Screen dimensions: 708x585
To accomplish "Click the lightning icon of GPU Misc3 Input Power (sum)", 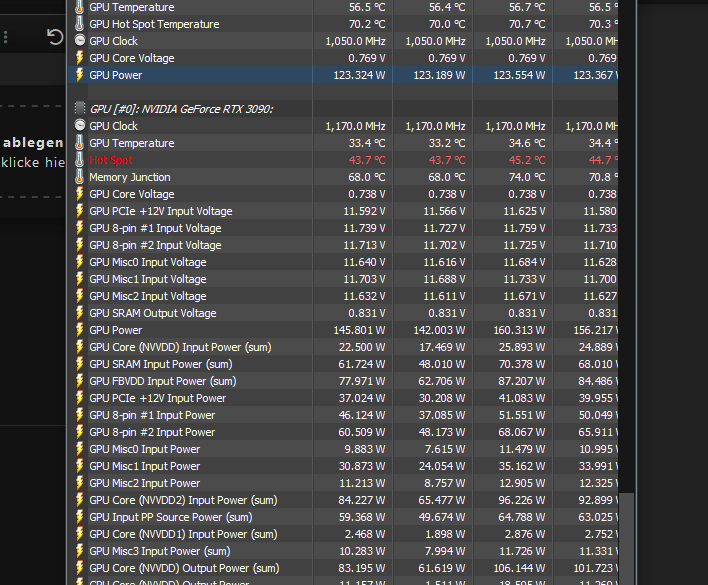I will click(x=79, y=551).
